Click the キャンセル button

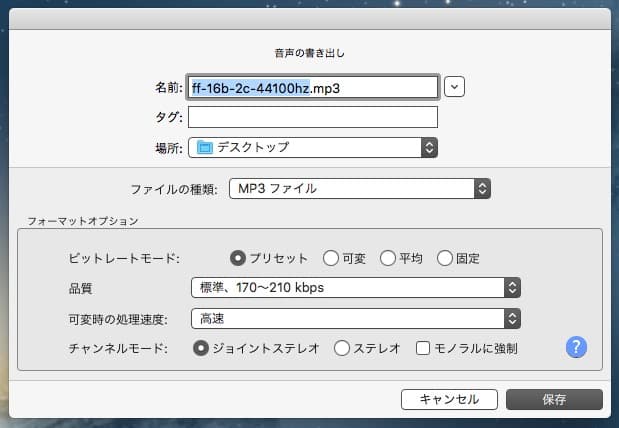449,399
